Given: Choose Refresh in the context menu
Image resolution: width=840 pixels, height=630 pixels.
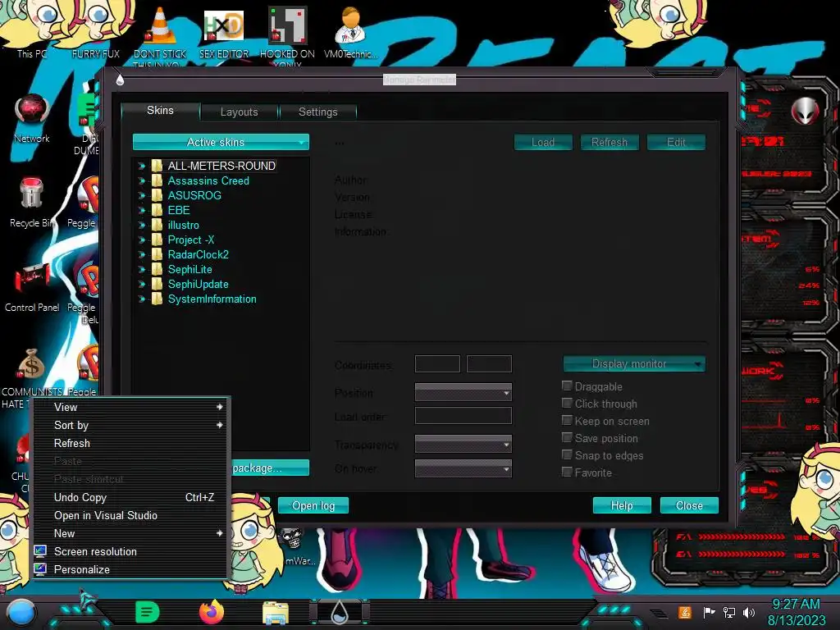Looking at the screenshot, I should pos(130,443).
